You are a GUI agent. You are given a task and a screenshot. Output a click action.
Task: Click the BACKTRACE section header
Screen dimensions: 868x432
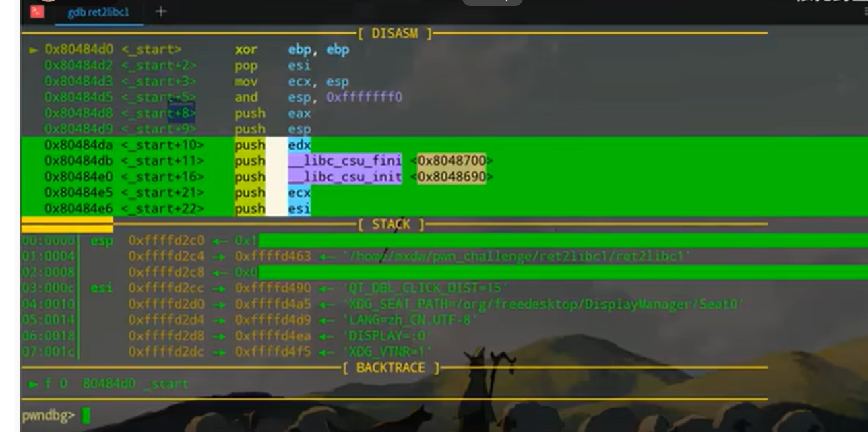pyautogui.click(x=391, y=368)
